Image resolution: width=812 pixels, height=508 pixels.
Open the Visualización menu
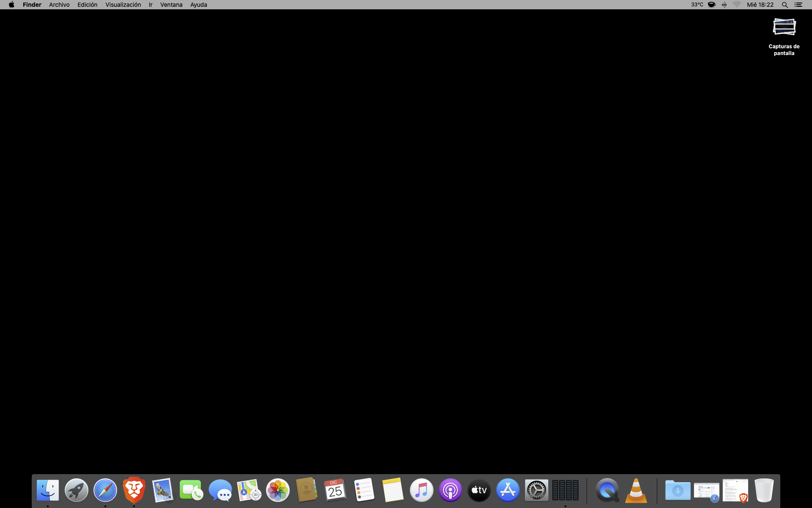tap(123, 5)
